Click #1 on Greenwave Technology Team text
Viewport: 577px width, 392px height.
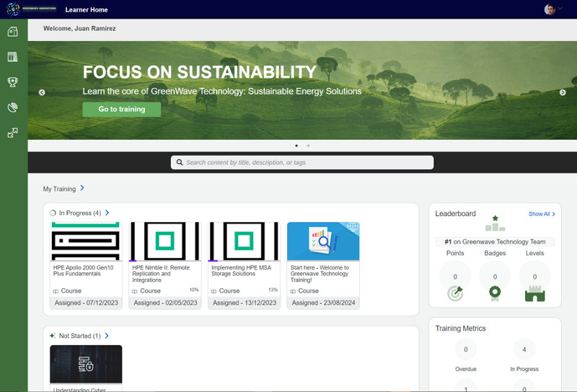click(495, 241)
